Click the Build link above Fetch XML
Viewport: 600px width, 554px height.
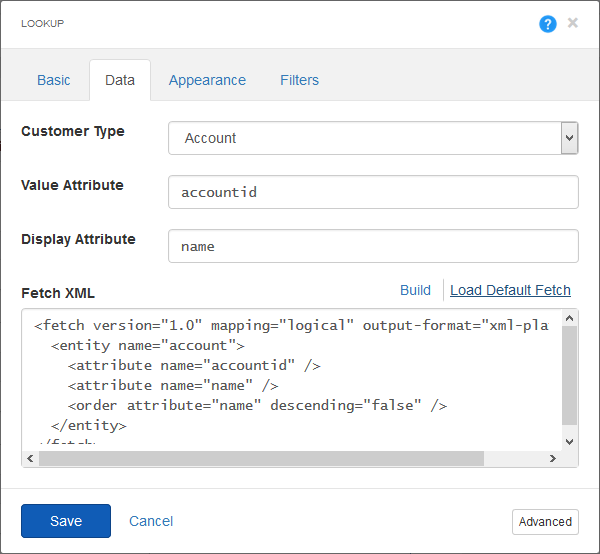(x=415, y=290)
